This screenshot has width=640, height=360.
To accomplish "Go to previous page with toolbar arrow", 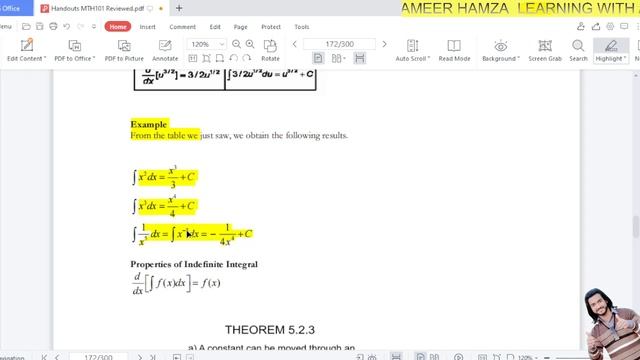I will pos(295,44).
